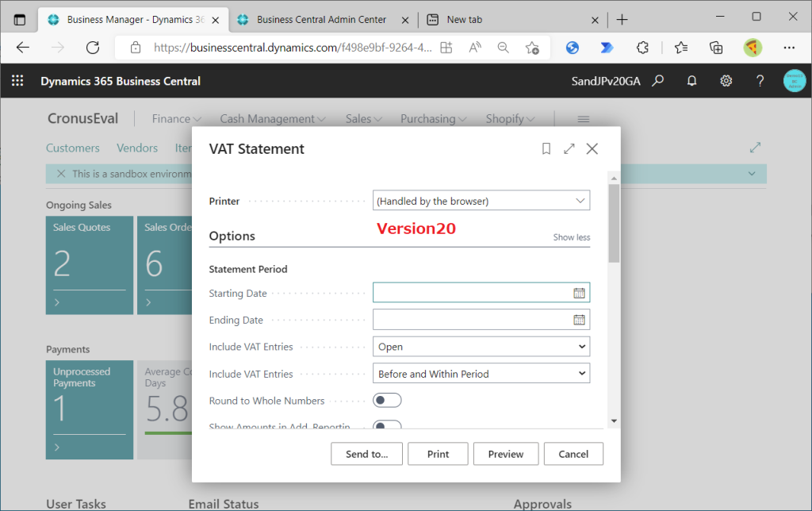Dismiss the sandbox environment notification
Screen dimensions: 812x511
click(61, 174)
